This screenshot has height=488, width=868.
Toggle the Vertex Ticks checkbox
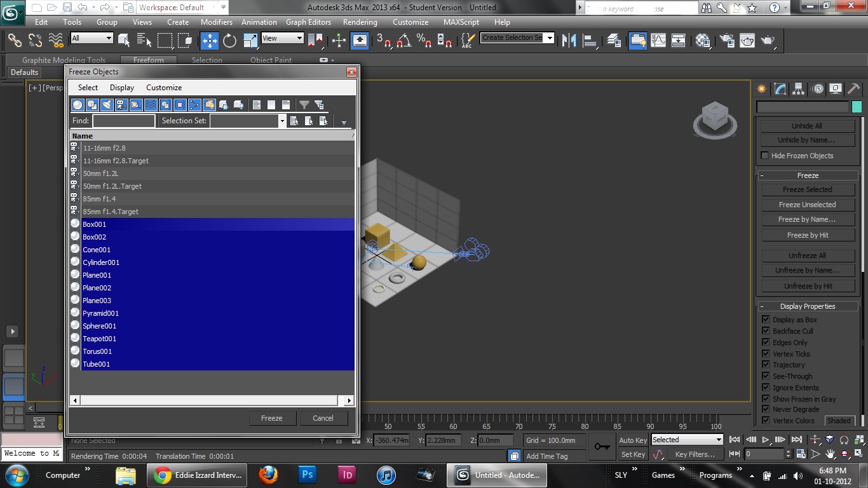[x=766, y=354]
